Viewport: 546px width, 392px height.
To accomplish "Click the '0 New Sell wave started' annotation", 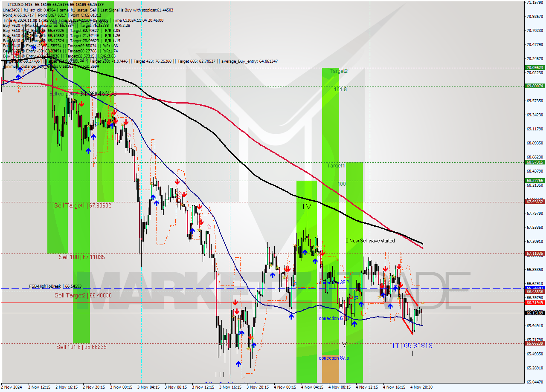I will (370, 241).
